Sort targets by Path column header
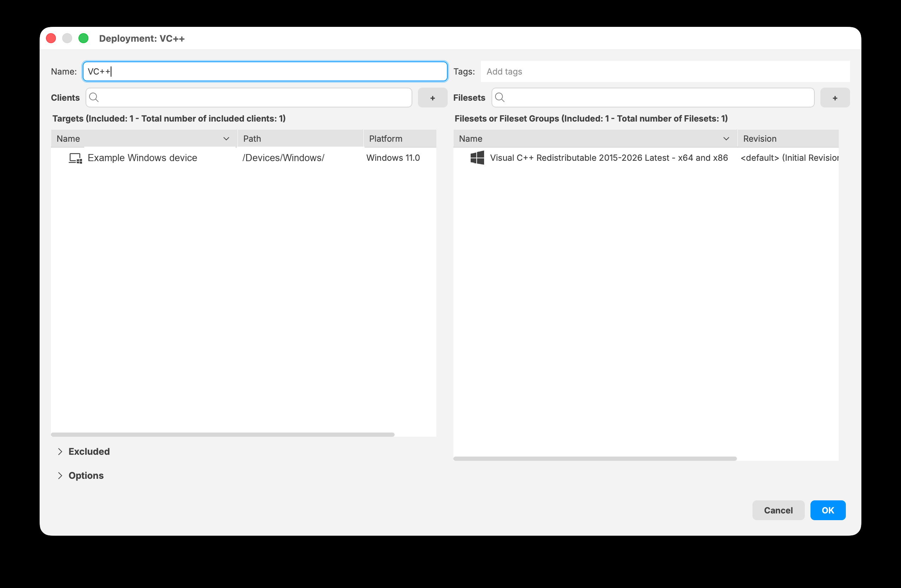The width and height of the screenshot is (901, 588). (x=300, y=139)
